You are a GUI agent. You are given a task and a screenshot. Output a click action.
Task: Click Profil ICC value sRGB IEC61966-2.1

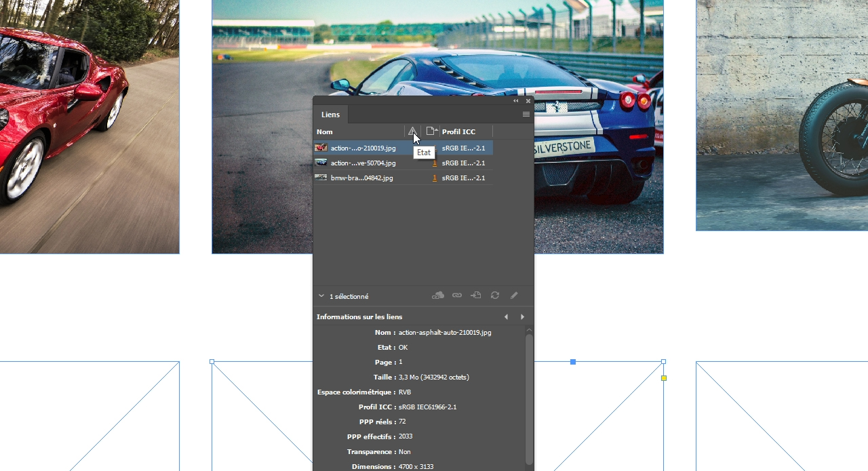click(428, 407)
